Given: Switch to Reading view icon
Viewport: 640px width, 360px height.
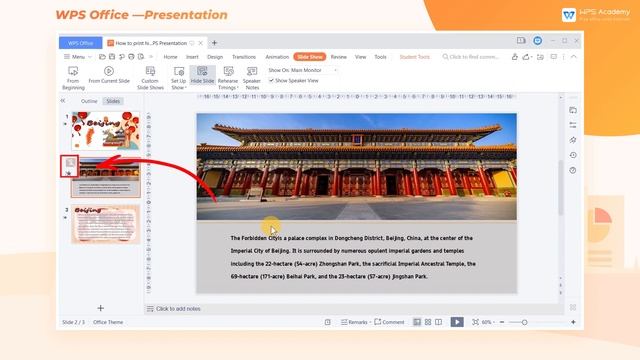Looking at the screenshot, I should click(x=438, y=322).
